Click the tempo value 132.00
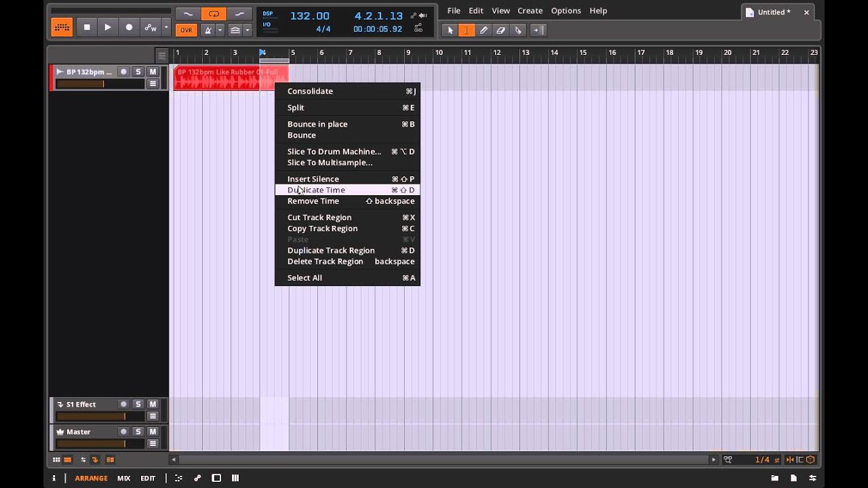Viewport: 868px width, 488px height. click(x=310, y=16)
